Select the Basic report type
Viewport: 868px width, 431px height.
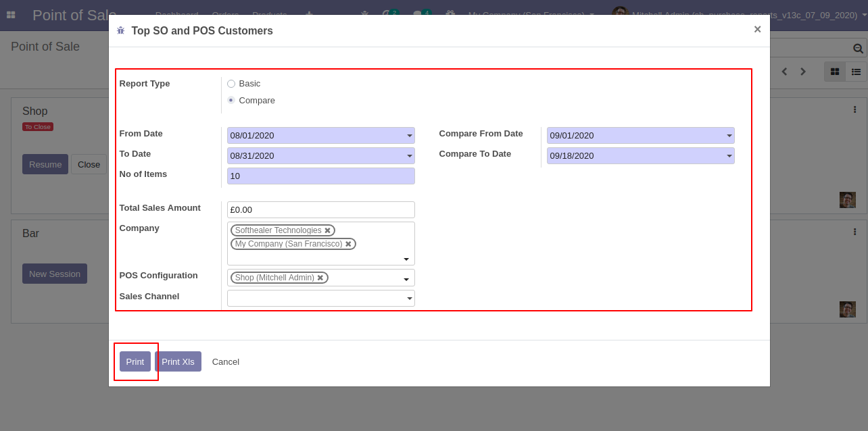(231, 84)
